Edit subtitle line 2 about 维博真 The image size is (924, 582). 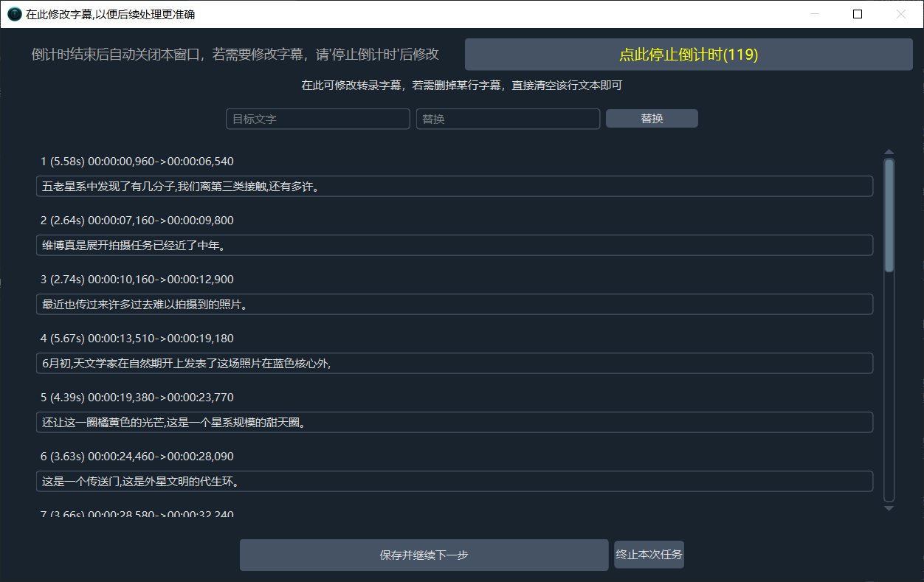[x=454, y=246]
